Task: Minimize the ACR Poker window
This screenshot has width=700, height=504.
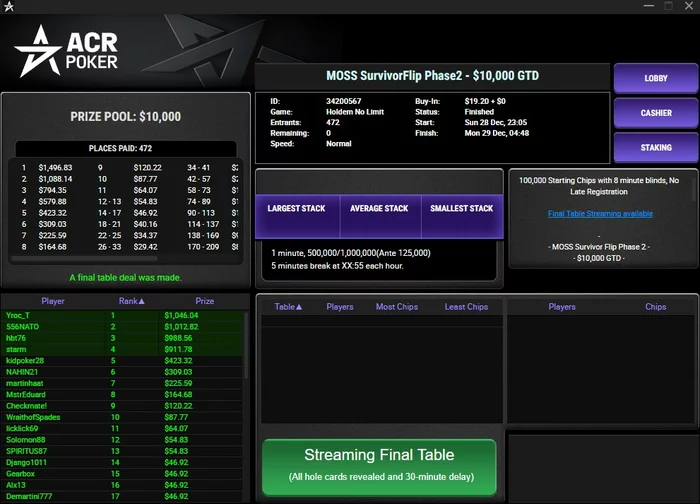Action: tap(649, 6)
